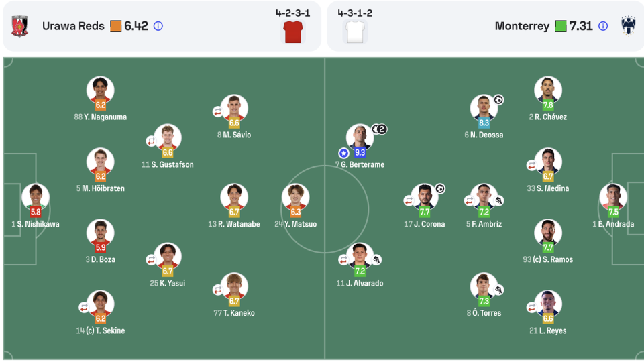Click the star badge next to G. Berterame
This screenshot has height=362, width=644.
tap(343, 153)
